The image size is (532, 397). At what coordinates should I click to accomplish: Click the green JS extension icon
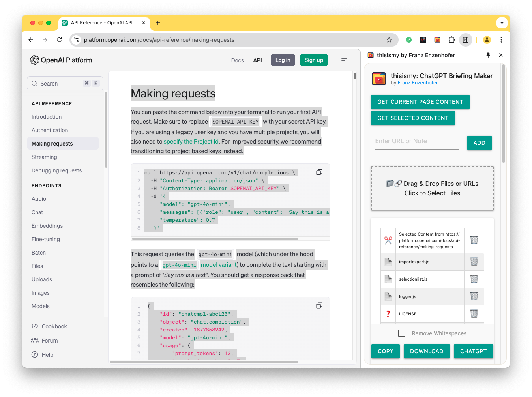pyautogui.click(x=409, y=40)
